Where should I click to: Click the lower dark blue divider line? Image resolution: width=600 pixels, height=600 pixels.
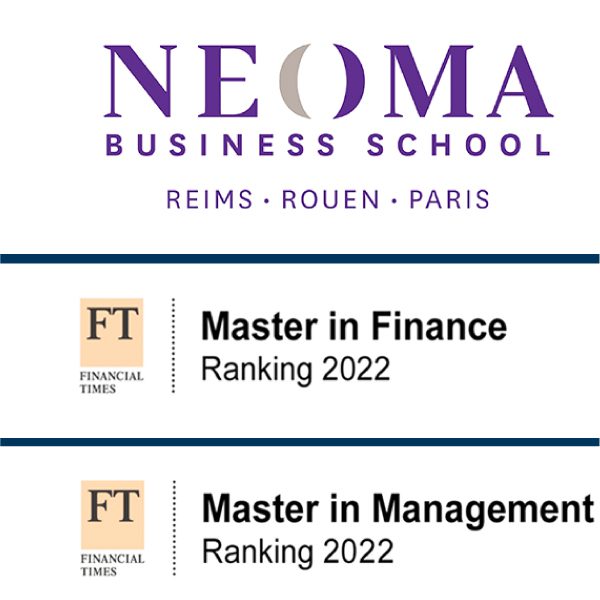(x=300, y=442)
